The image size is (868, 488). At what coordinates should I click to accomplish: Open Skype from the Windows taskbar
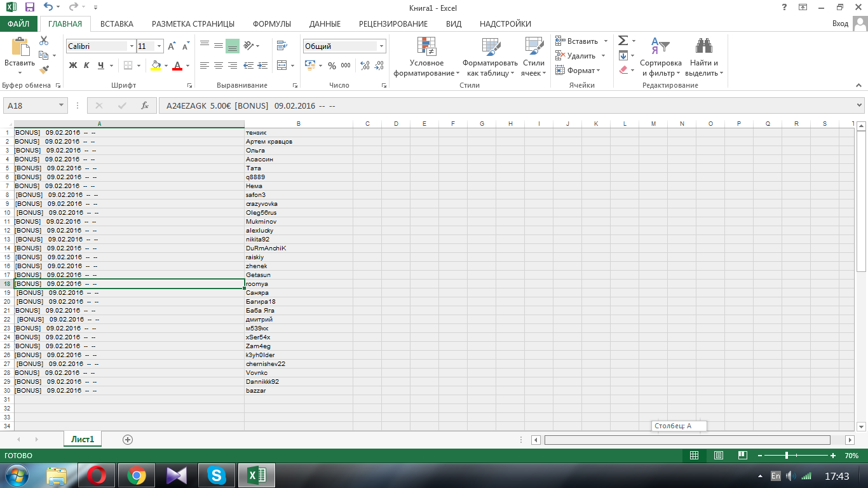[217, 475]
